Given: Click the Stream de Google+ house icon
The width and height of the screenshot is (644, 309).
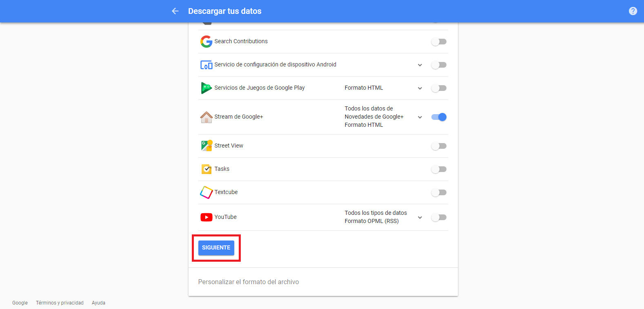Looking at the screenshot, I should 207,117.
